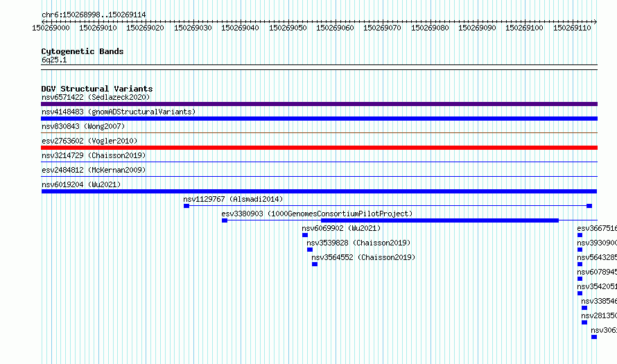The width and height of the screenshot is (617, 364).
Task: Open variant nsv830843 (Wong2007) label
Action: [x=83, y=126]
